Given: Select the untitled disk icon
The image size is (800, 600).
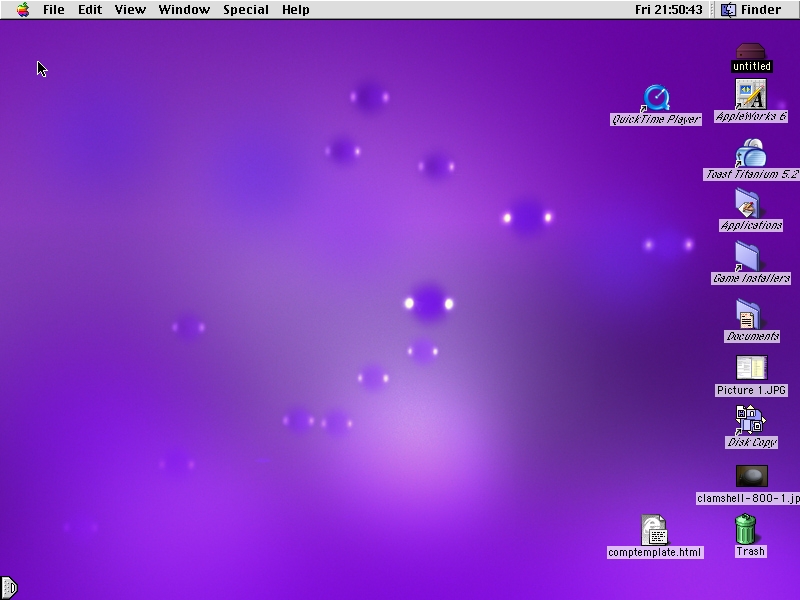Looking at the screenshot, I should (751, 53).
